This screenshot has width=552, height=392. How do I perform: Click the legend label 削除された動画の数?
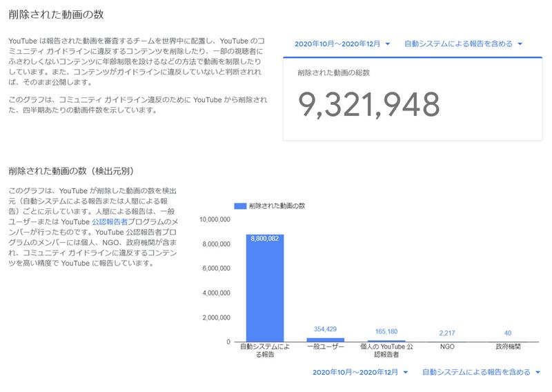pos(277,206)
